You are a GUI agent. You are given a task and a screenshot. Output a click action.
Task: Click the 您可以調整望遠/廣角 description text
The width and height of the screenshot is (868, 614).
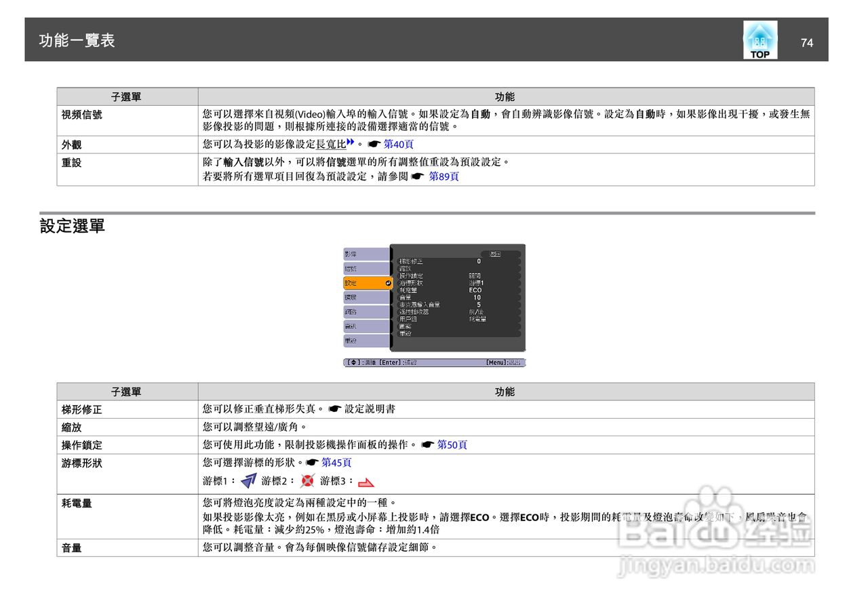[255, 427]
